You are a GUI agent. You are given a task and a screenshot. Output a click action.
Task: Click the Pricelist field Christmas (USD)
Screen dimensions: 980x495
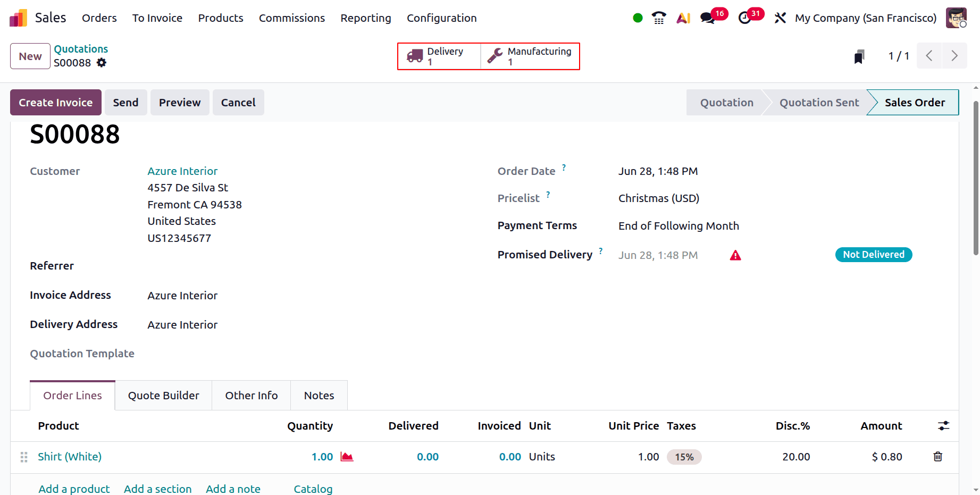tap(659, 198)
